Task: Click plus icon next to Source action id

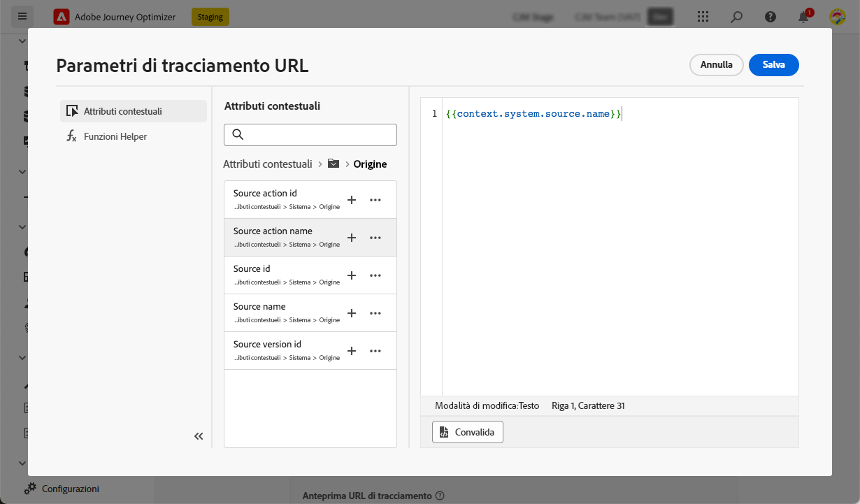Action: tap(352, 200)
